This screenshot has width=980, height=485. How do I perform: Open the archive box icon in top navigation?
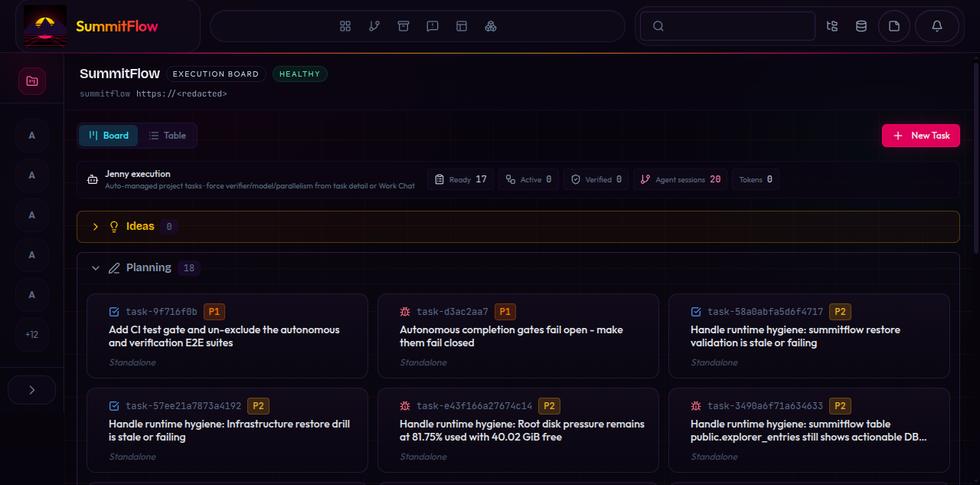pos(403,26)
